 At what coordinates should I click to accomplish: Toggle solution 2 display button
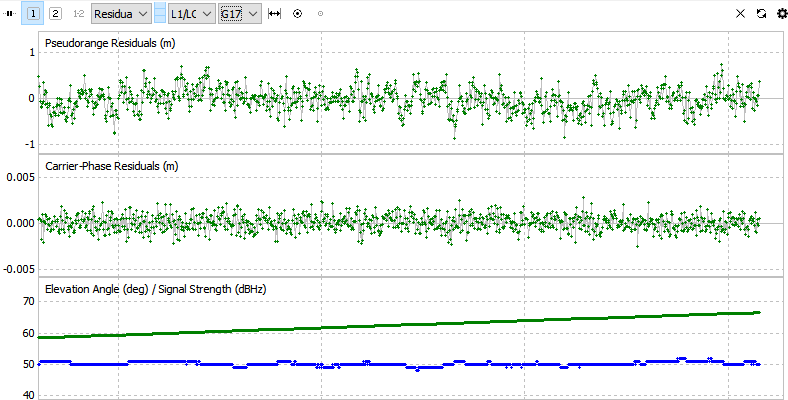click(x=55, y=14)
